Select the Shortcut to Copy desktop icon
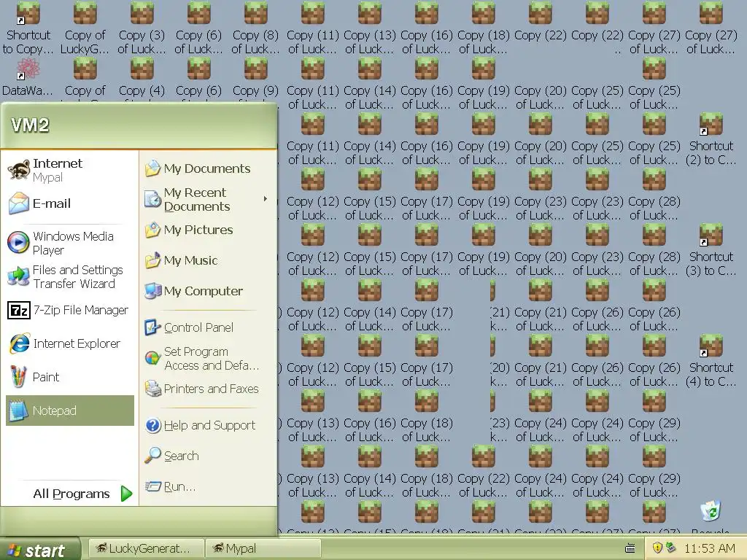 coord(28,28)
